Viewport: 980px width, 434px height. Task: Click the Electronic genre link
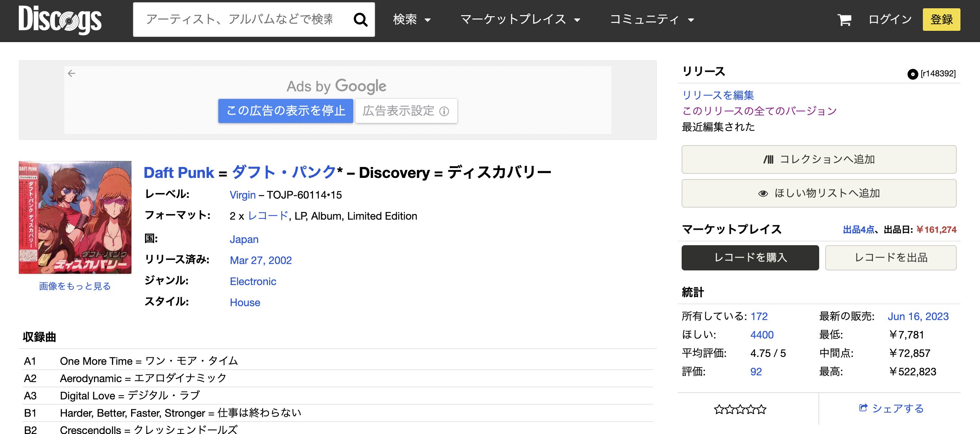(x=253, y=281)
